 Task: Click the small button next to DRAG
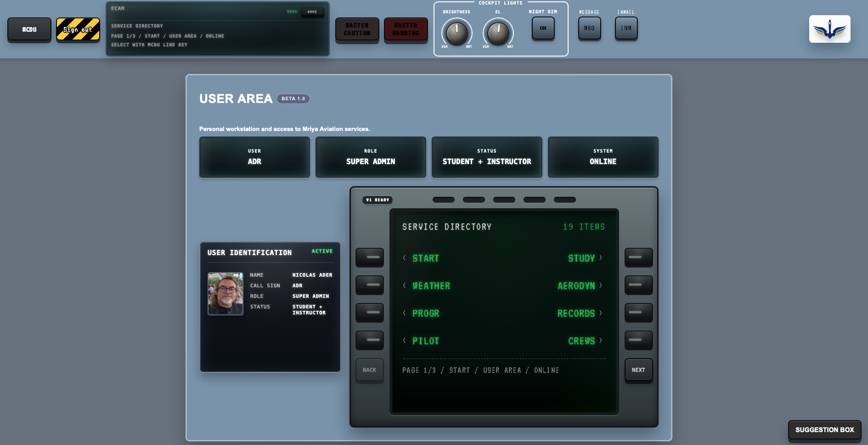click(x=312, y=12)
